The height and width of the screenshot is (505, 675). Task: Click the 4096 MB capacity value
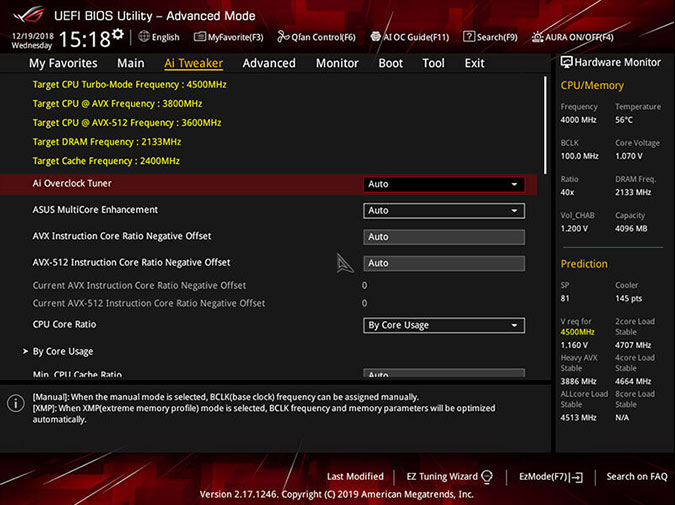(631, 229)
